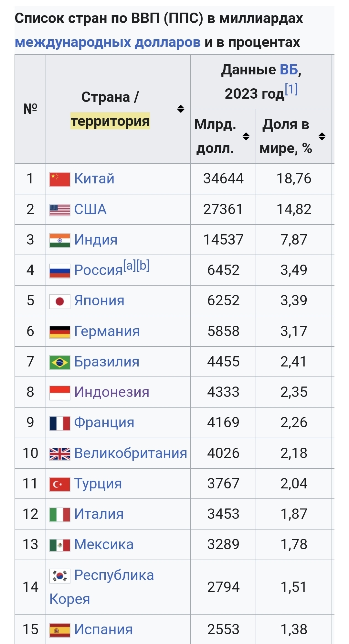Click the USA flag icon
Viewport: 349px width, 644px height.
(x=59, y=210)
